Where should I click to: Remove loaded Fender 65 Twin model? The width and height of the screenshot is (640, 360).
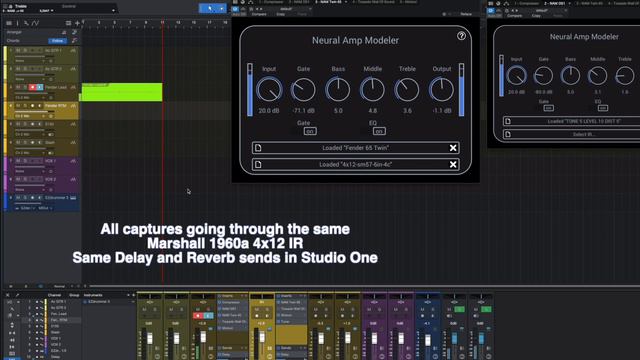click(453, 148)
